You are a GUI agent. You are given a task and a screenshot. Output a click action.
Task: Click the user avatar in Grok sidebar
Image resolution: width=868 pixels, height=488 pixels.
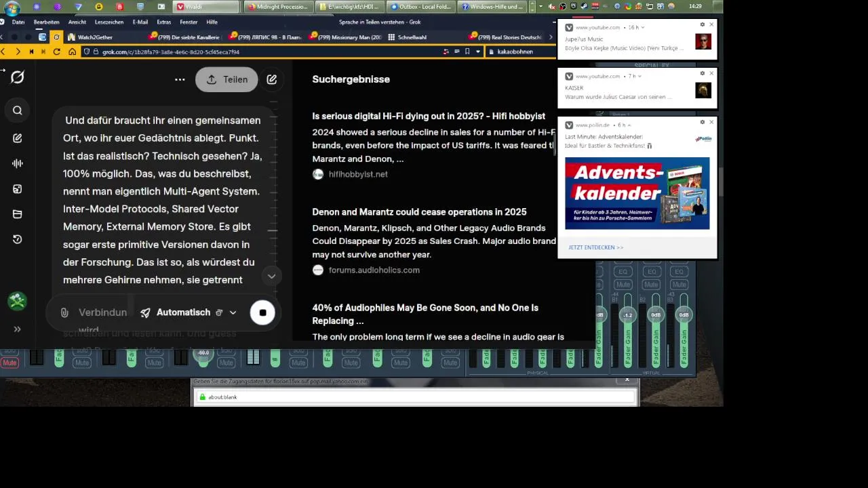pyautogui.click(x=18, y=302)
